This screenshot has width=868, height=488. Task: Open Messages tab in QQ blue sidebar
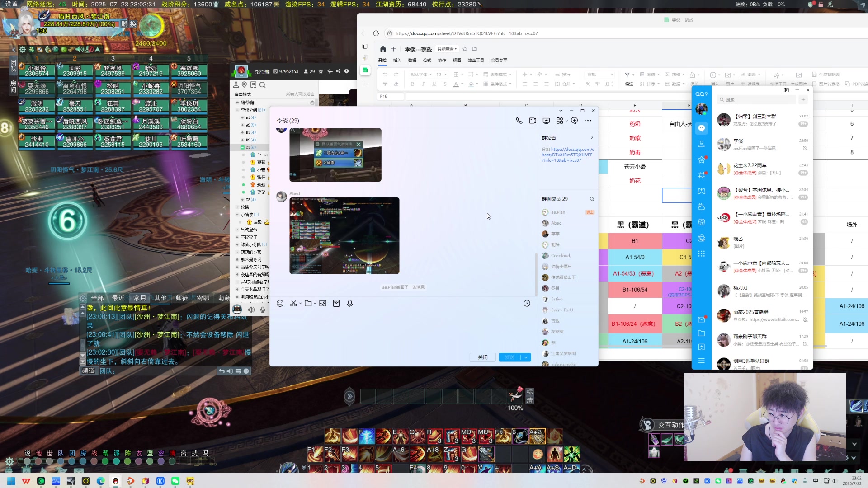[702, 128]
